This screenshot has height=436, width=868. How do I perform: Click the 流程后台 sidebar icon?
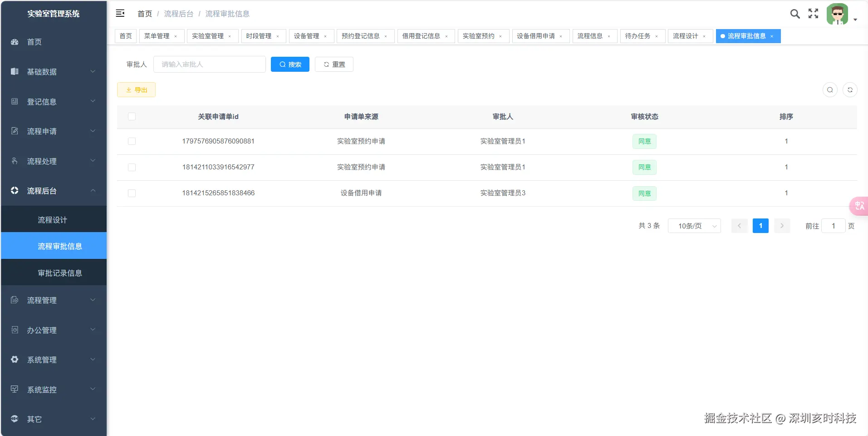[15, 191]
